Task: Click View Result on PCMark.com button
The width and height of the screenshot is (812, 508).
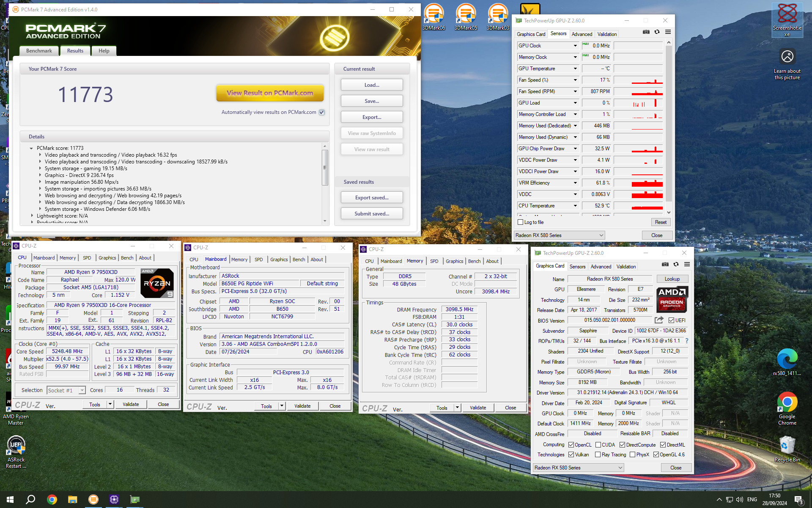Action: [x=270, y=93]
